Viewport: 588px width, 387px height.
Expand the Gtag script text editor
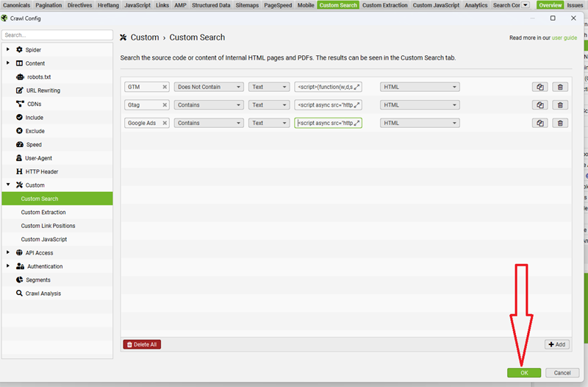[356, 104]
